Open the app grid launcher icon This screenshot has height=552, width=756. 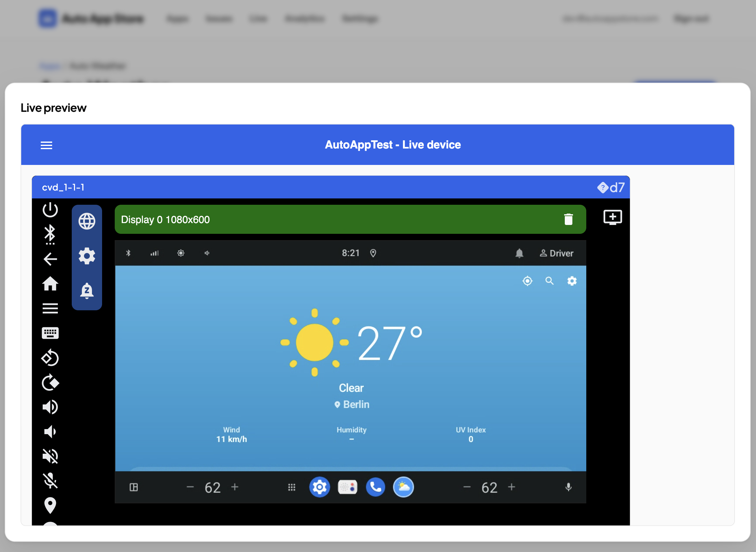pyautogui.click(x=292, y=488)
